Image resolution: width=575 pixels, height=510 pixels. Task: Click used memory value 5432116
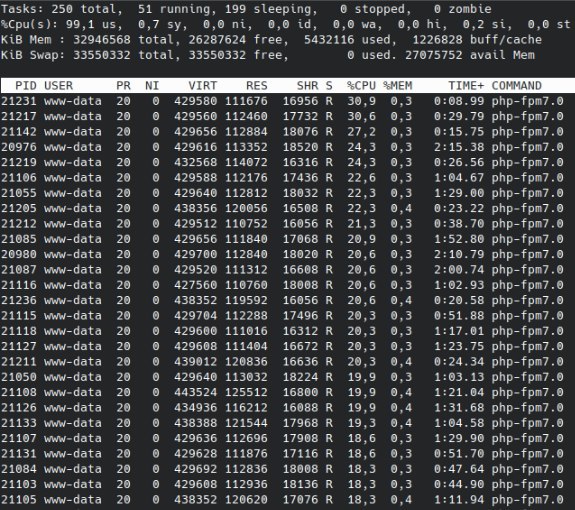click(x=329, y=40)
